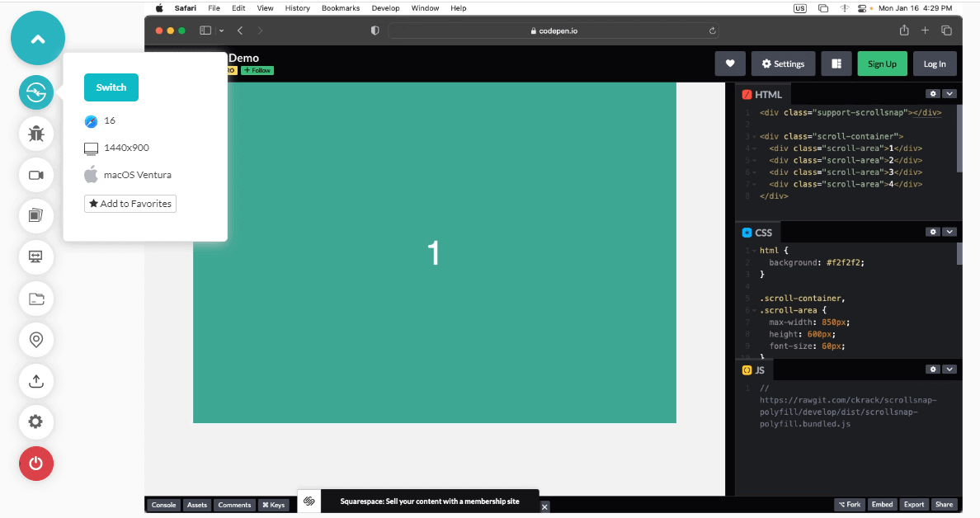Open the screenshot gallery icon
This screenshot has width=980, height=518.
36,215
